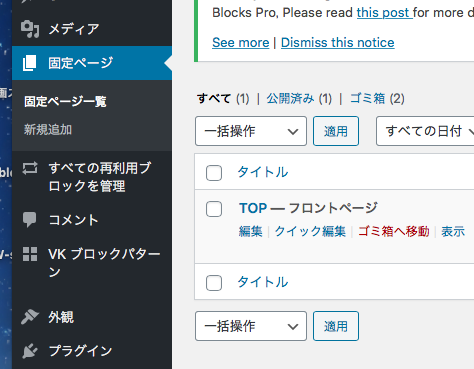
Task: Select 固定ページ一覧 submenu item
Action: point(65,101)
